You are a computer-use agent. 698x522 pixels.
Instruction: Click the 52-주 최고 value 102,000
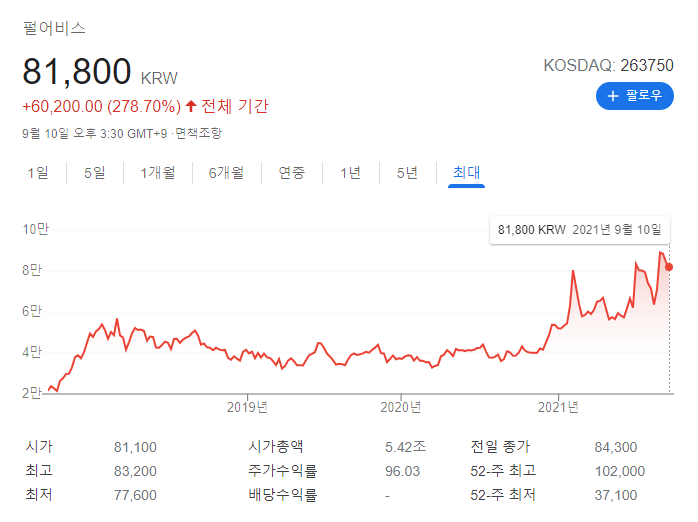[615, 471]
